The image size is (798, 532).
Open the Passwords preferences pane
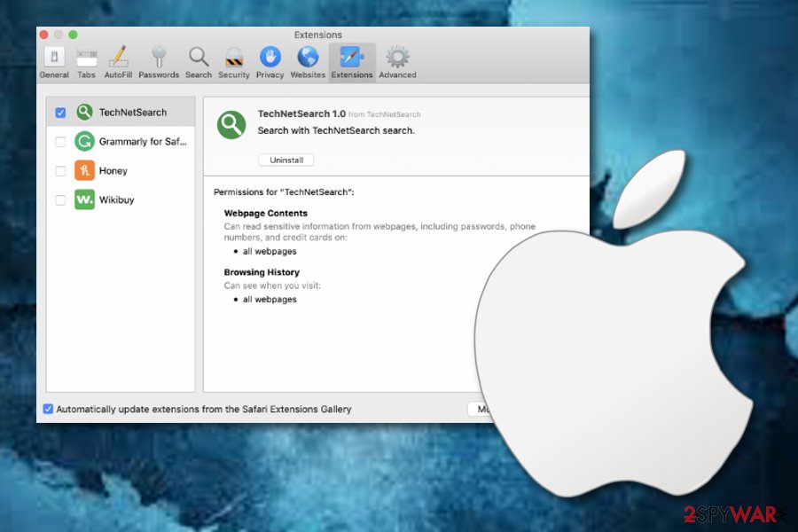click(x=159, y=62)
